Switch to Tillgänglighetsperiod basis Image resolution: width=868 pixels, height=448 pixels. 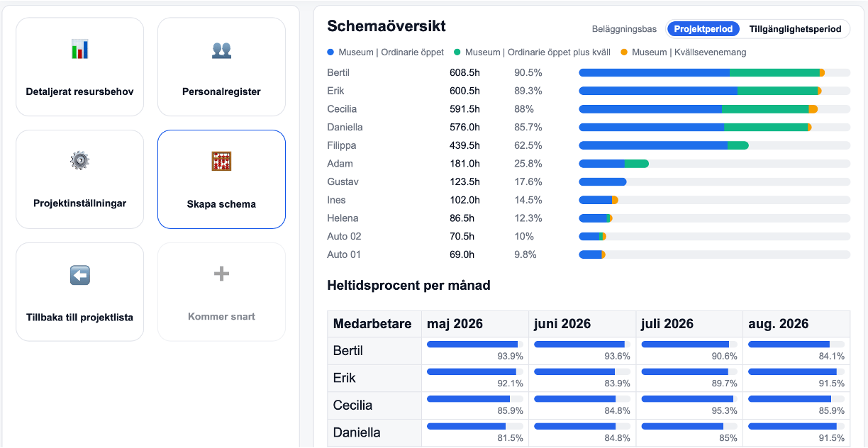[795, 29]
